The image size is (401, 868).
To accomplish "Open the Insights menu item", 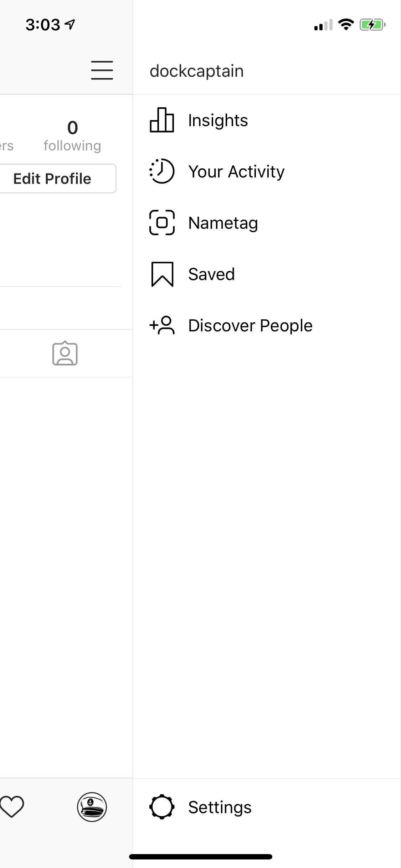I will pyautogui.click(x=218, y=120).
